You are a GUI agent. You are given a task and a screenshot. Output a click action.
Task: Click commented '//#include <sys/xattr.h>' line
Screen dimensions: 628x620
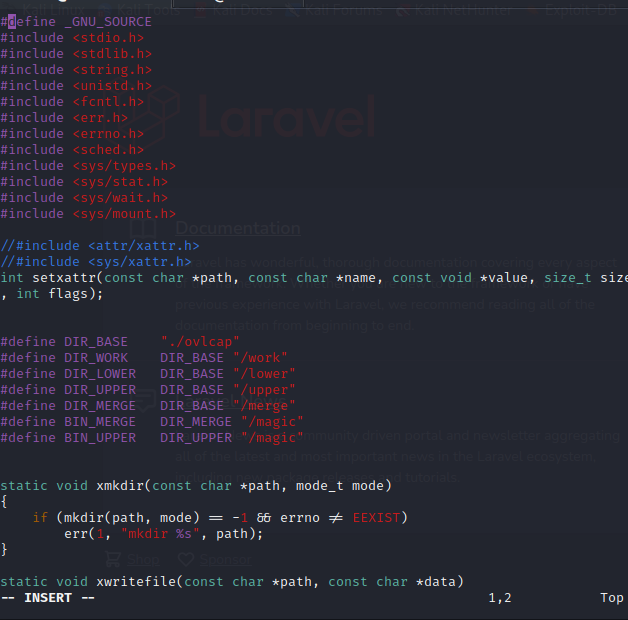tap(96, 262)
